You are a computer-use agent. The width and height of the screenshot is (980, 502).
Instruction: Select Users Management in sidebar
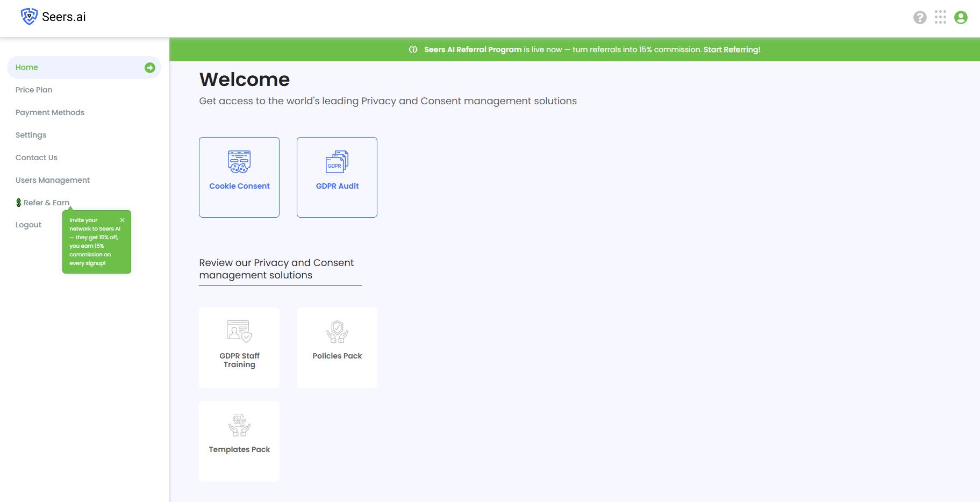53,180
